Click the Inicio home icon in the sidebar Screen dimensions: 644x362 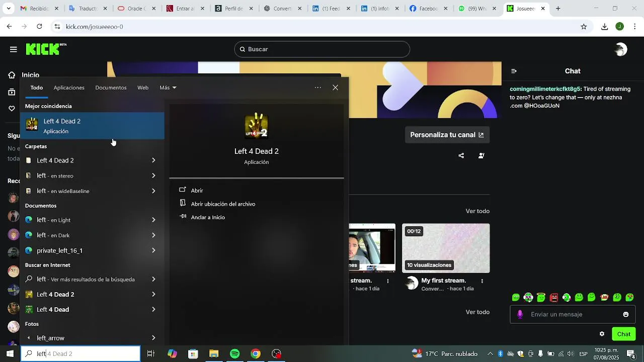(12, 75)
